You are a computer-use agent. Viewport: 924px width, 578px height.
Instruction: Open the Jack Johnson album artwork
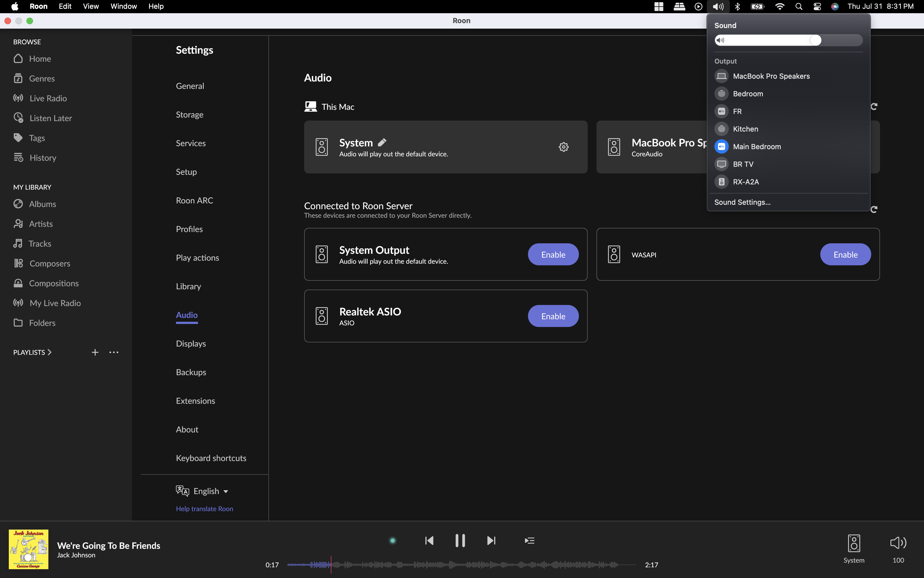coord(29,549)
